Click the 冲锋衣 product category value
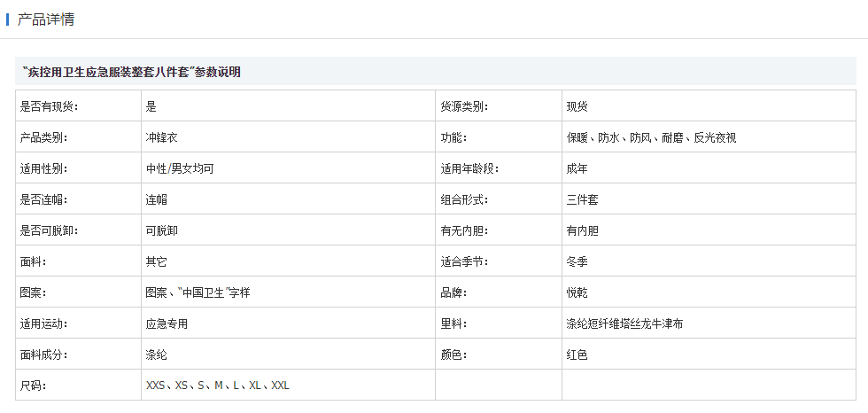 point(161,138)
